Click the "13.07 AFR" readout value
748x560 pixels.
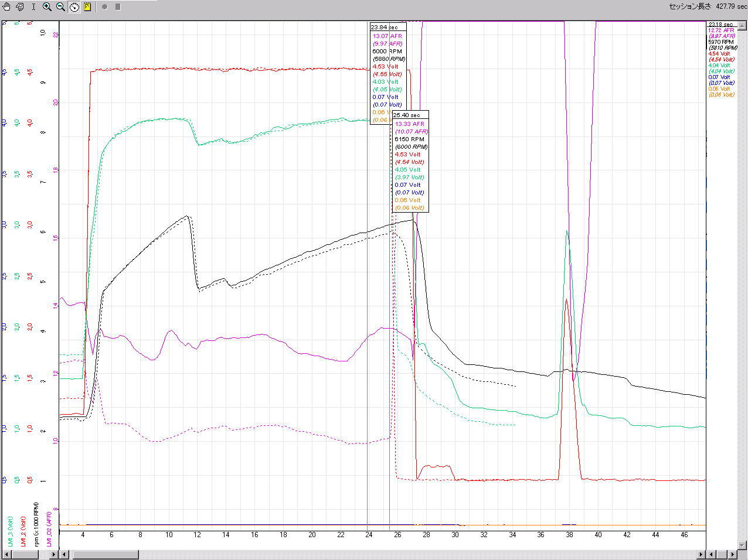click(x=387, y=36)
